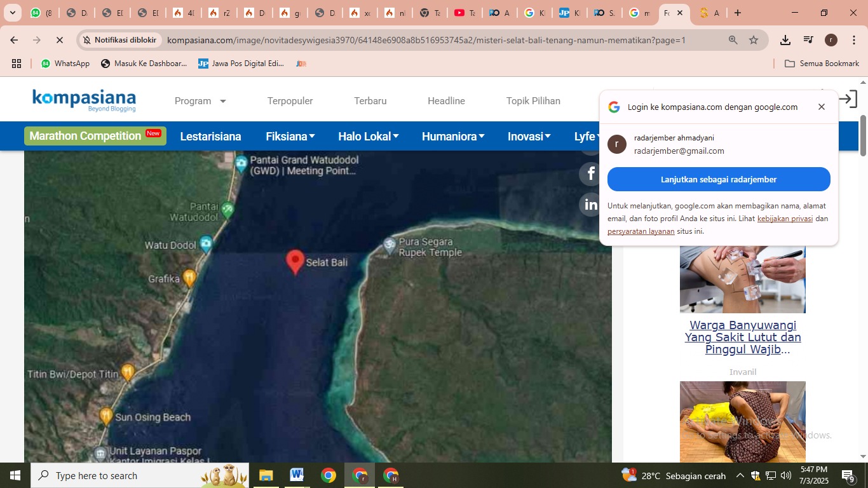Click the radarjember@gmail.com account text
Viewport: 868px width, 488px height.
[679, 151]
